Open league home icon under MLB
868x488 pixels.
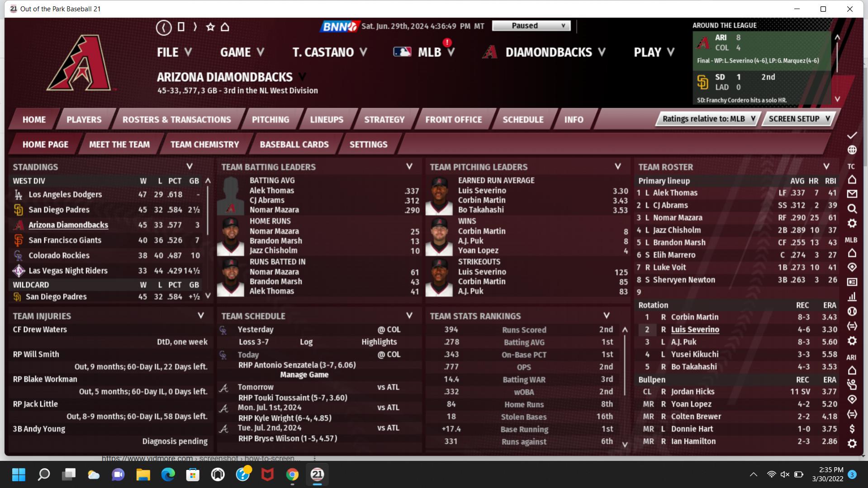point(852,253)
